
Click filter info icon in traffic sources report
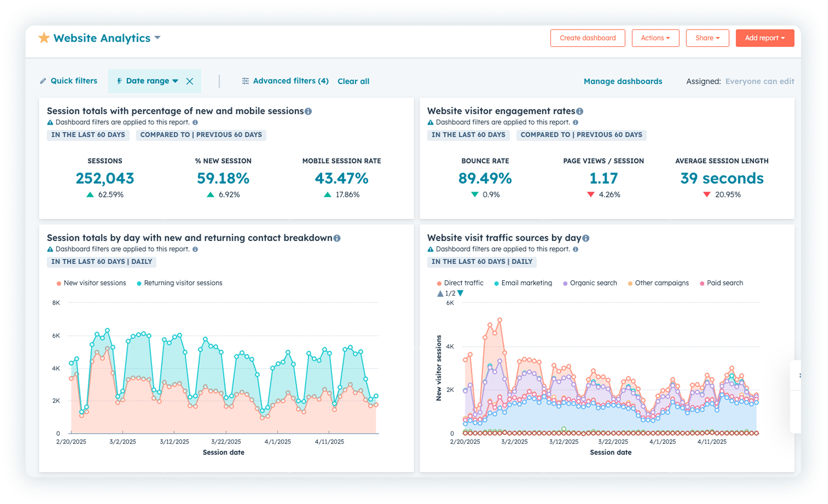(x=576, y=249)
